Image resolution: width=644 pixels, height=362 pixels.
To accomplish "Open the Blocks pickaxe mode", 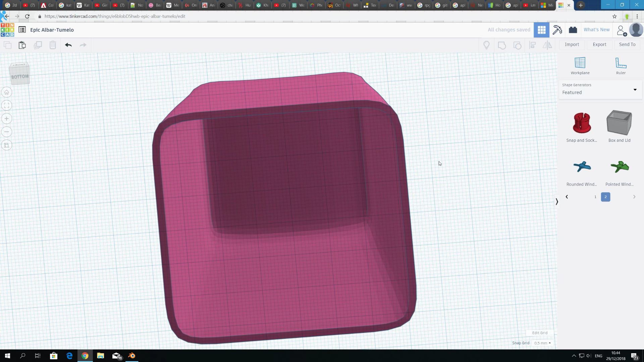I will (x=557, y=30).
